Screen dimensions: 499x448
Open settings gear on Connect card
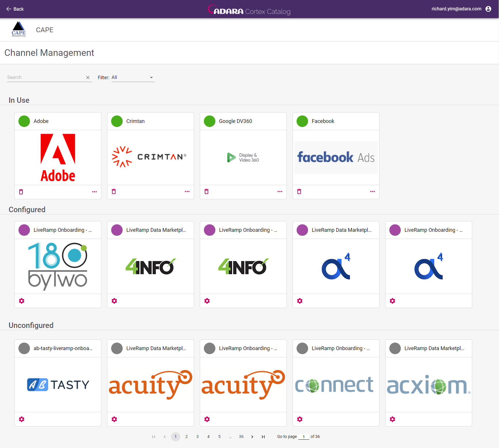tap(300, 419)
